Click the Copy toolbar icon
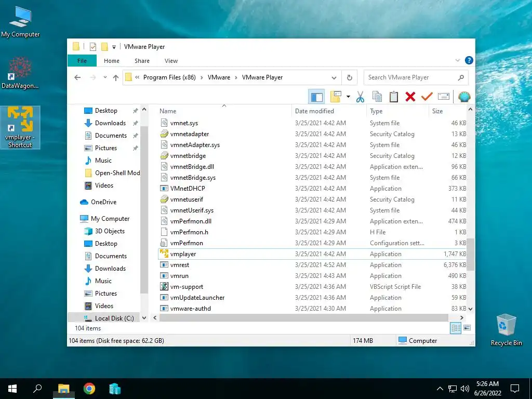The width and height of the screenshot is (532, 399). point(377,97)
